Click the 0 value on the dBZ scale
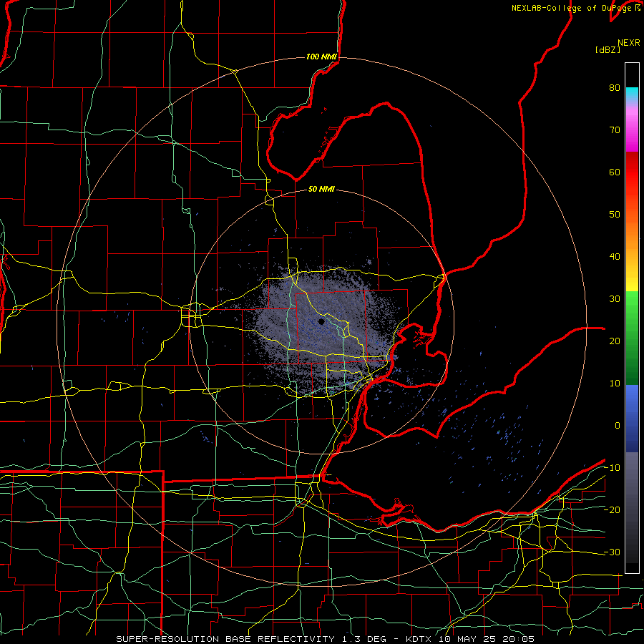 tap(618, 426)
